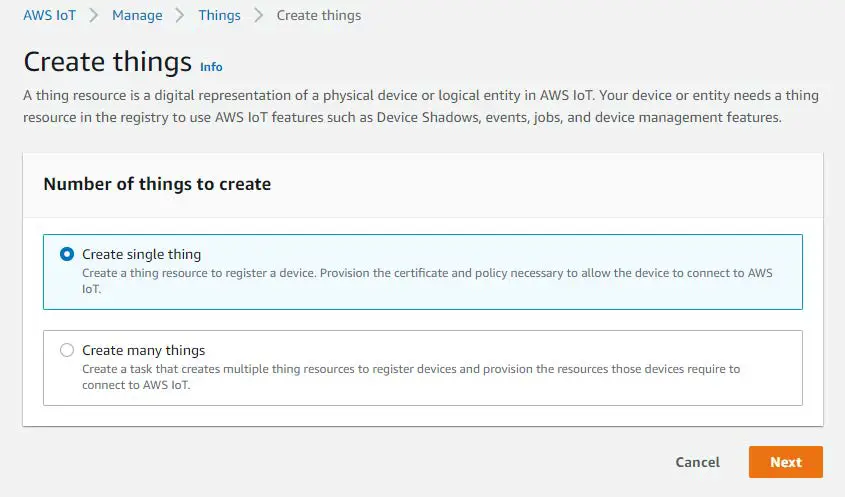Screen dimensions: 845x497
Task: Go to the Manage breadcrumb
Action: (x=137, y=15)
